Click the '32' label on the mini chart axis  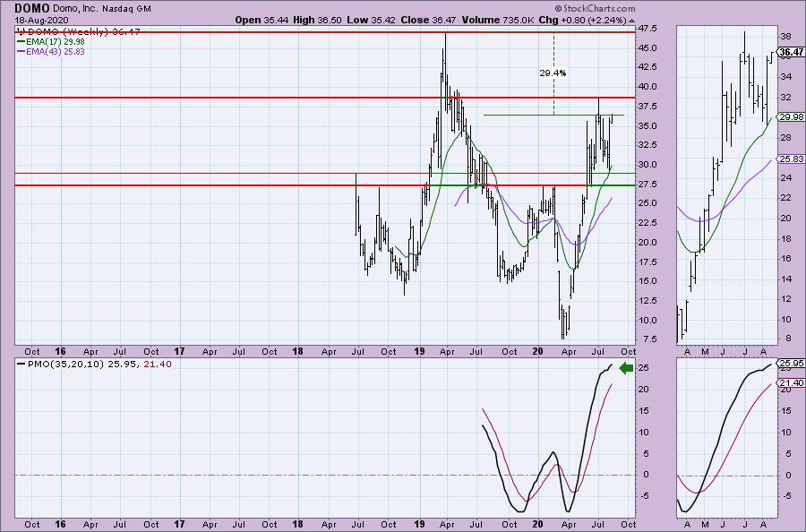(x=786, y=97)
